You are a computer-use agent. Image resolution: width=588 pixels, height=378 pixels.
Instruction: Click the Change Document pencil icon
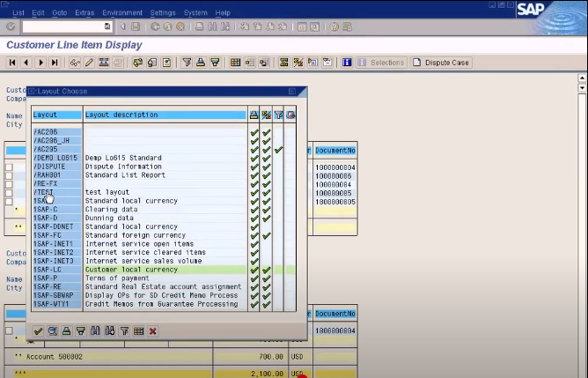pyautogui.click(x=89, y=63)
